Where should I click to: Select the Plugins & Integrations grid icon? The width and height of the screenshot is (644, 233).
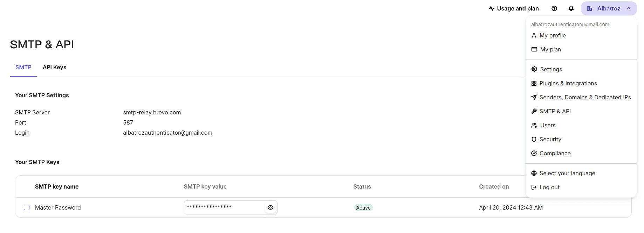[x=534, y=83]
